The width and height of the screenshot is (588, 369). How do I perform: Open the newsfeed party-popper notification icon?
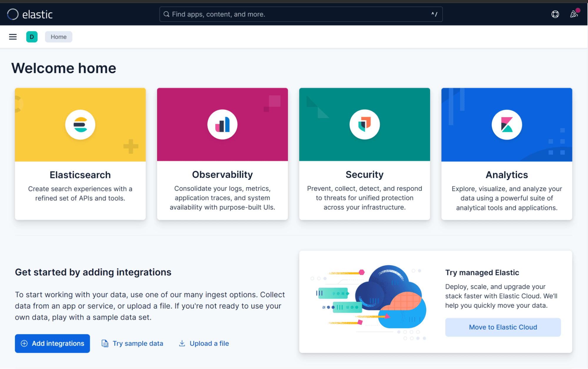pos(574,14)
